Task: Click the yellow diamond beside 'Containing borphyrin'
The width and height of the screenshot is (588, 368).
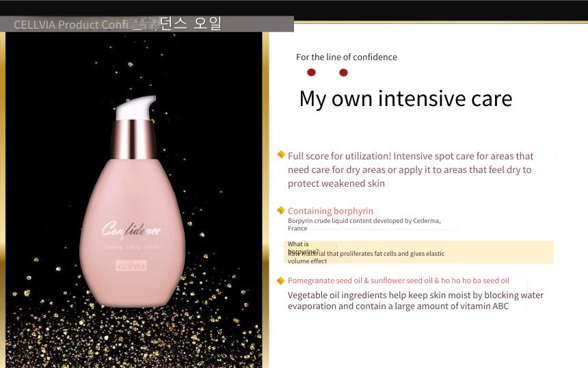Action: (281, 210)
